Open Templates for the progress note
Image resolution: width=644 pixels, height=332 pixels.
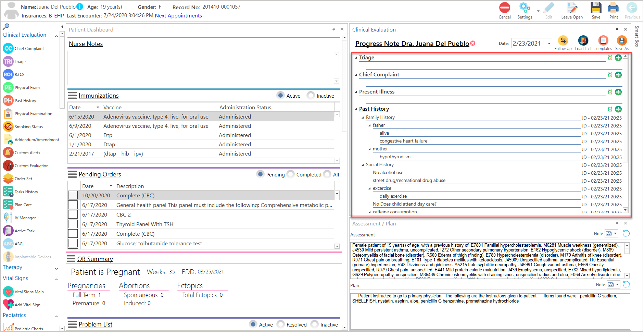pyautogui.click(x=603, y=40)
